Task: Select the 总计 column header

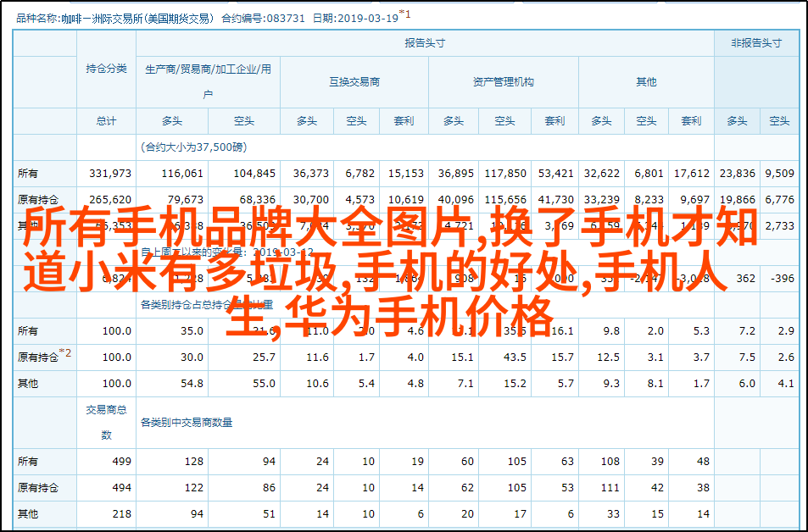Action: coord(106,121)
